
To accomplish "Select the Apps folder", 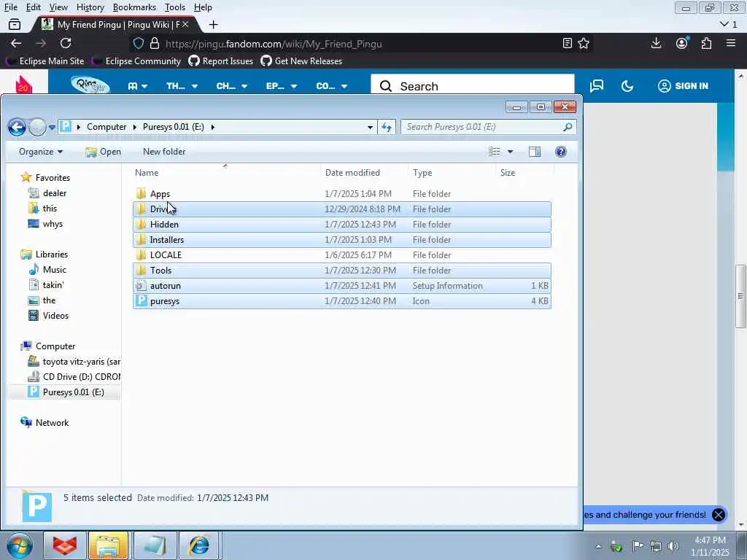I will [160, 194].
